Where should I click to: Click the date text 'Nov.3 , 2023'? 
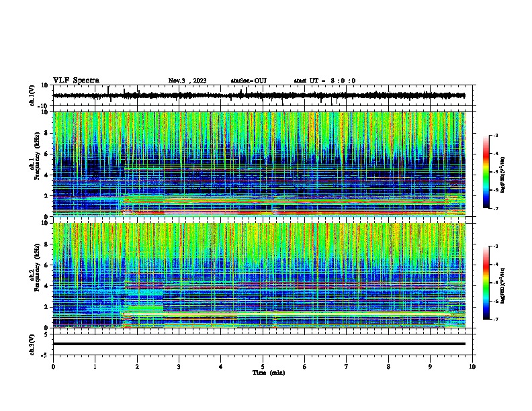(187, 81)
